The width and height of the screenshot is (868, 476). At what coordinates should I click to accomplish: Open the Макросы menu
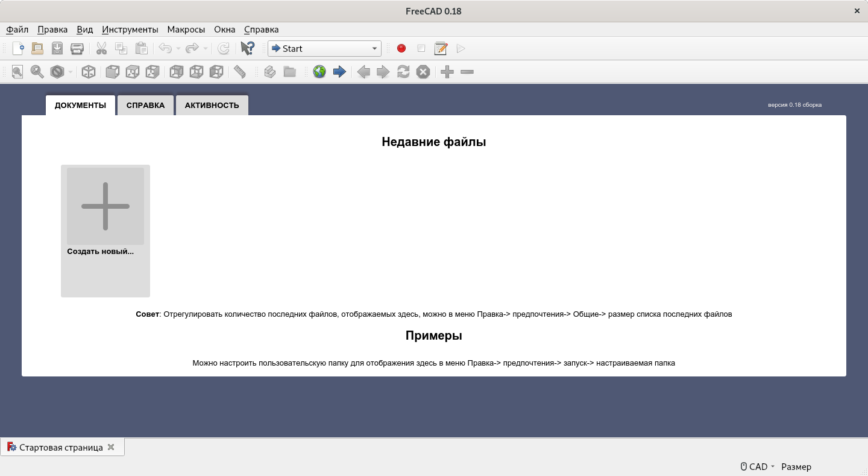[186, 29]
